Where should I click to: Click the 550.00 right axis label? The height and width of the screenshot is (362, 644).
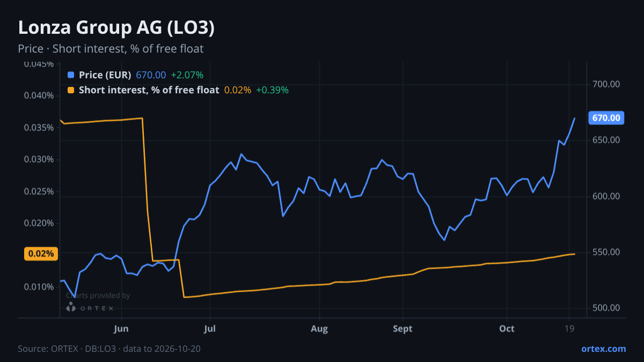coord(606,252)
